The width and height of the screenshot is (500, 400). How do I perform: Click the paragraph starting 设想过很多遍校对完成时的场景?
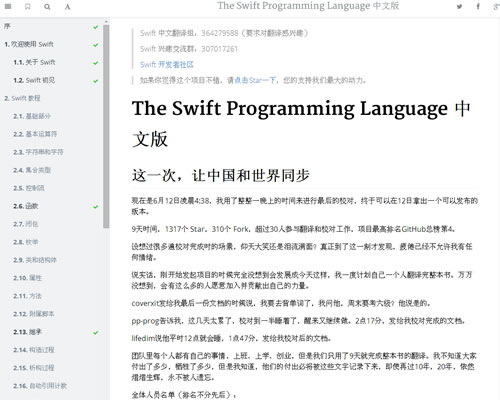tap(302, 252)
